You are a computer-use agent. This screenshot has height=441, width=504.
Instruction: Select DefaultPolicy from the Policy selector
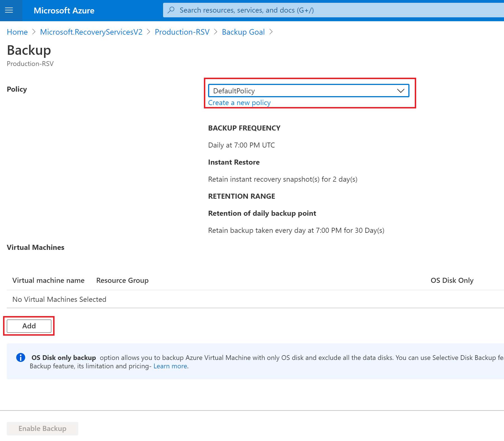(x=308, y=91)
